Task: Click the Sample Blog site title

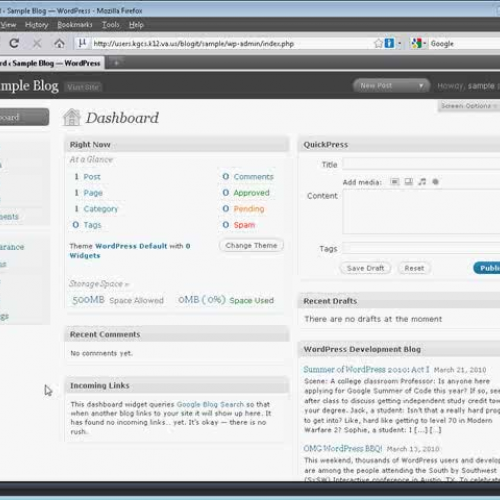Action: point(29,86)
